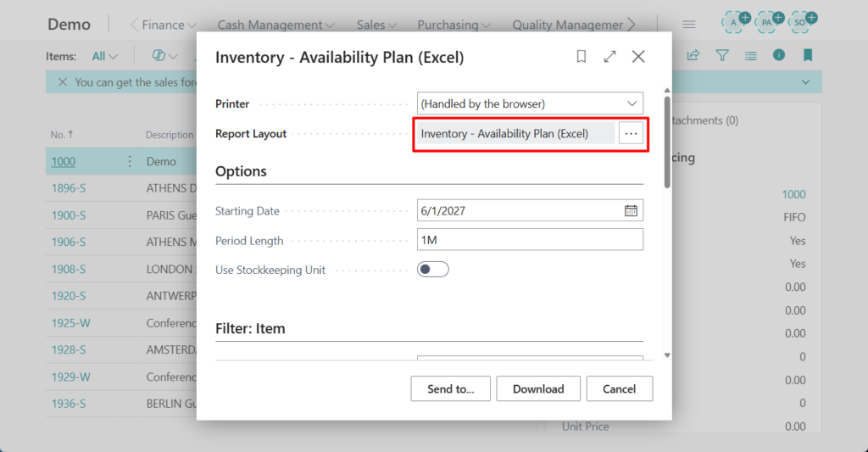868x452 pixels.
Task: Open the Starting Date calendar picker
Action: point(631,210)
